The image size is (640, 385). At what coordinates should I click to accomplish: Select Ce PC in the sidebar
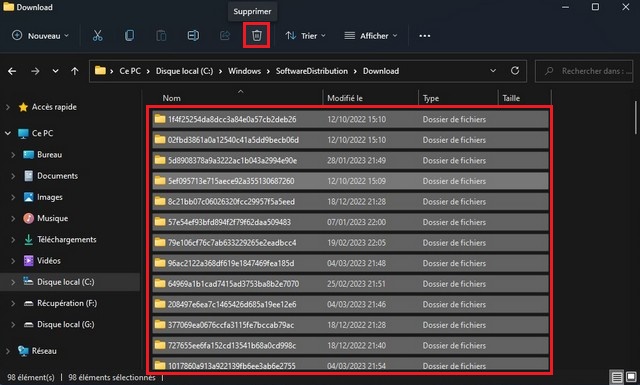tap(42, 133)
